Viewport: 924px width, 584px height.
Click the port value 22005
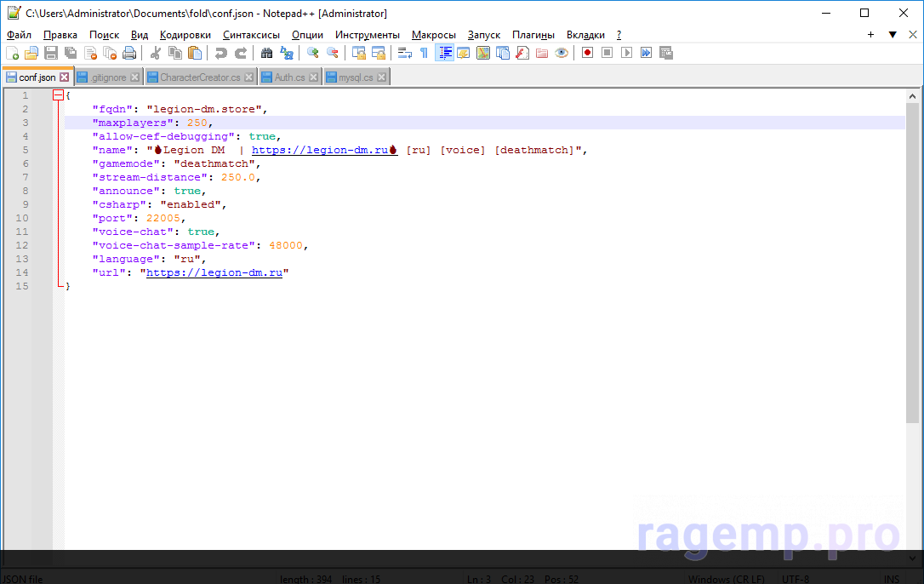pyautogui.click(x=163, y=218)
